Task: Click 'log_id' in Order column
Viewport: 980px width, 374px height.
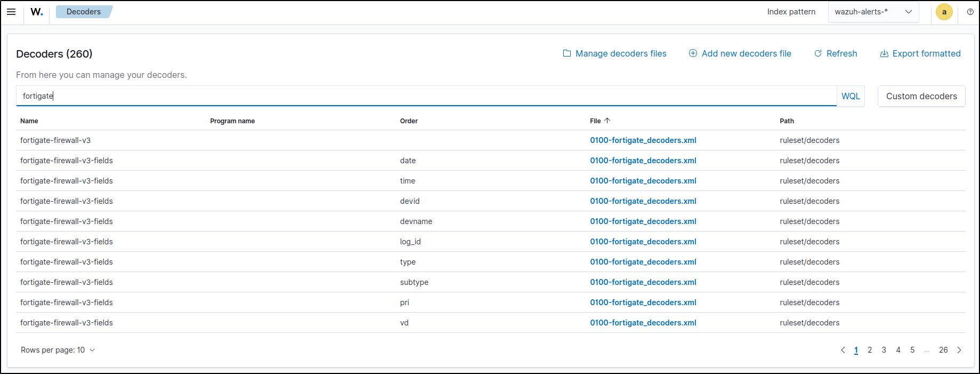Action: (x=410, y=242)
